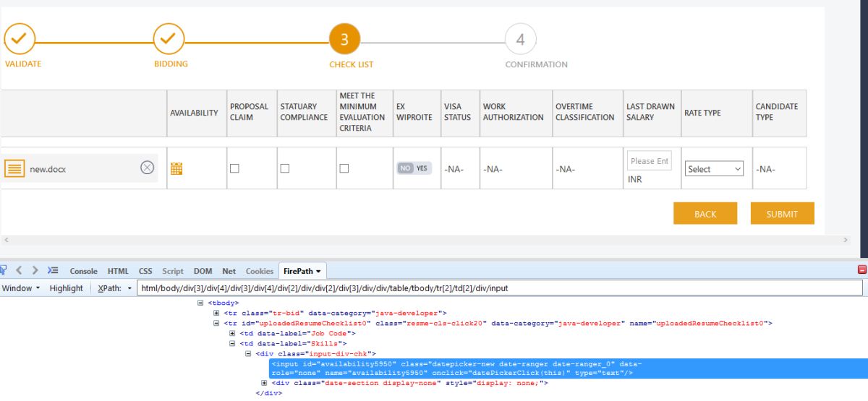Click the INR currency label
Viewport: 868px width, 401px height.
[635, 179]
